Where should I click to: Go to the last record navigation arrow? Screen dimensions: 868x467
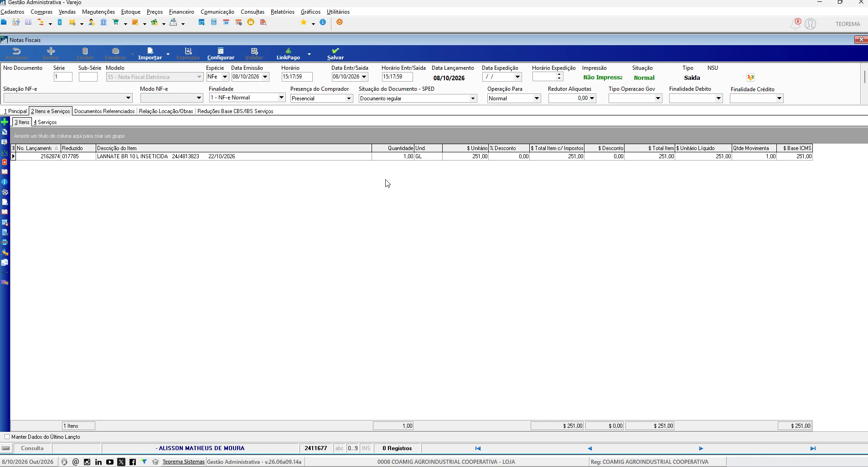pyautogui.click(x=812, y=448)
